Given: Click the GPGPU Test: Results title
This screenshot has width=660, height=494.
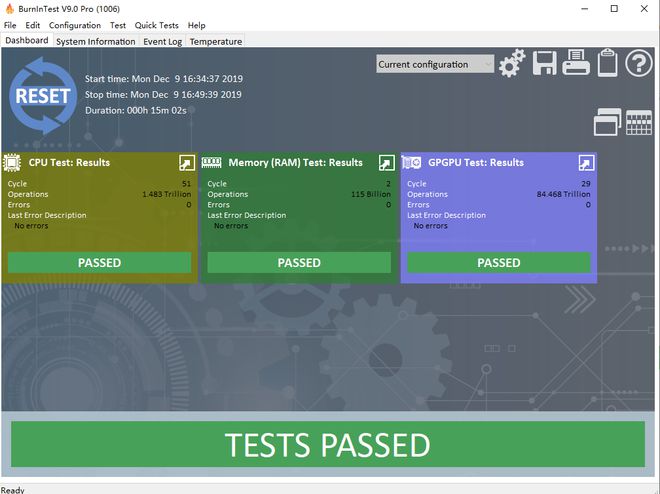Looking at the screenshot, I should 476,162.
